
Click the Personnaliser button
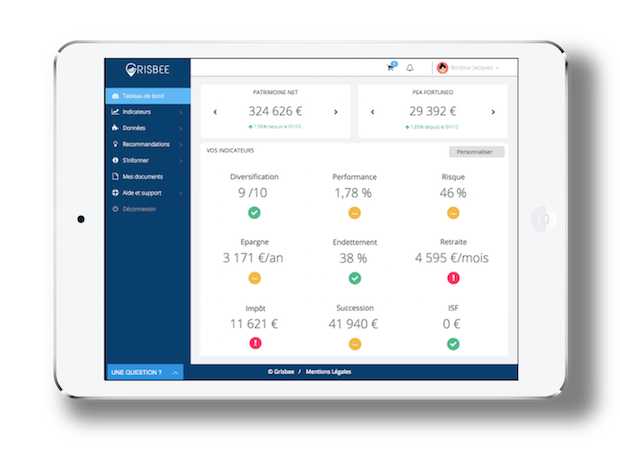pos(477,152)
